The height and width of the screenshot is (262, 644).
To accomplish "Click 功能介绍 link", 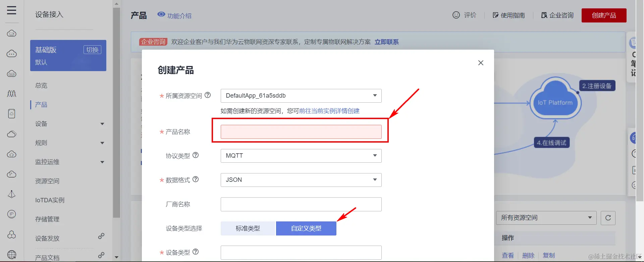I will click(179, 16).
